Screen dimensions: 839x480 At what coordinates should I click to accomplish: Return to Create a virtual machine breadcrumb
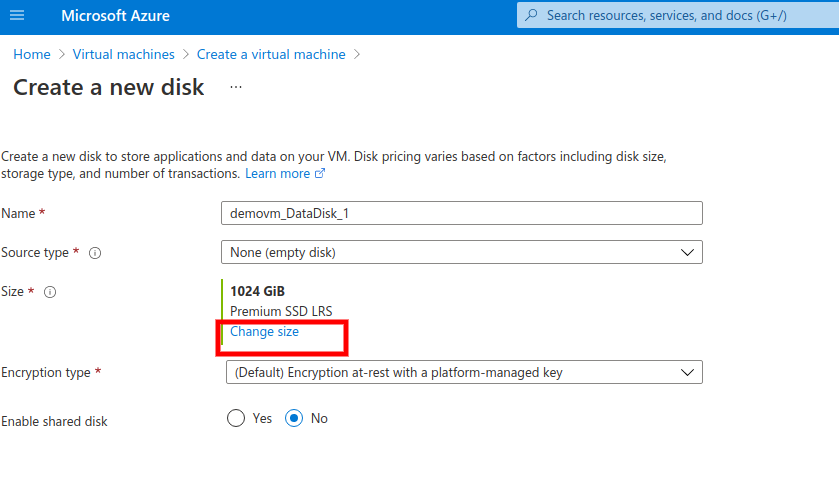pos(271,54)
